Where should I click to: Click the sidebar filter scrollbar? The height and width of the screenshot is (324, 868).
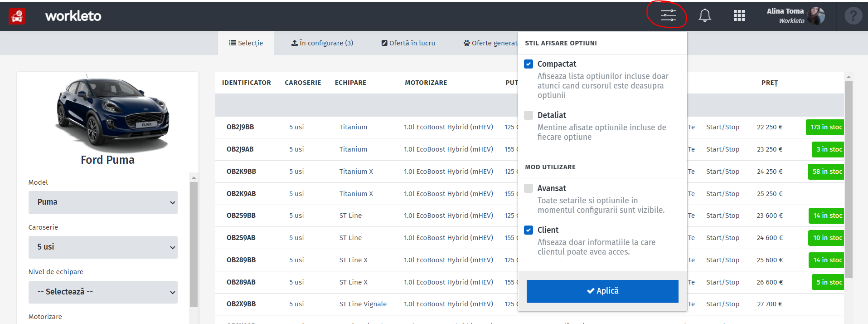click(194, 245)
